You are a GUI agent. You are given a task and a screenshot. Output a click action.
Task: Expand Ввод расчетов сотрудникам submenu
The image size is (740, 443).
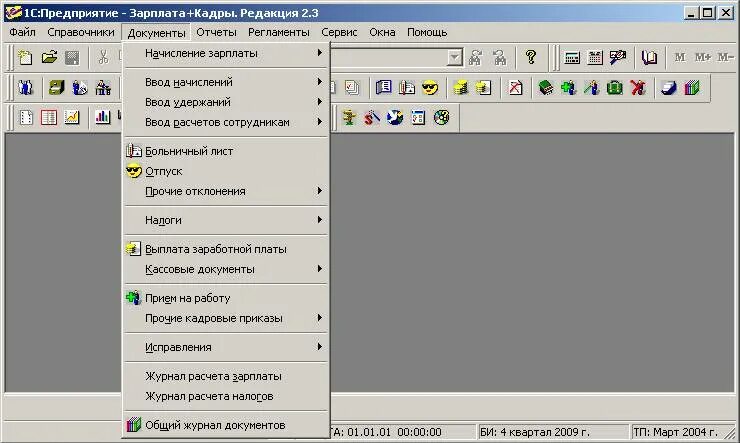[x=226, y=122]
